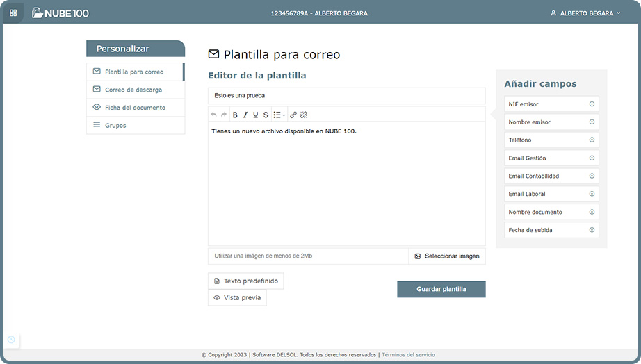Add the Teléfono field to template

click(592, 140)
